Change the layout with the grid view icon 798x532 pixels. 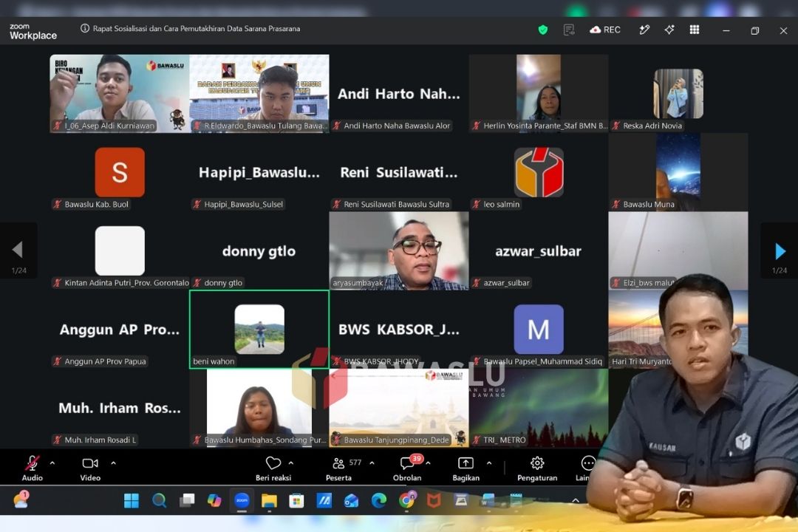pos(694,30)
